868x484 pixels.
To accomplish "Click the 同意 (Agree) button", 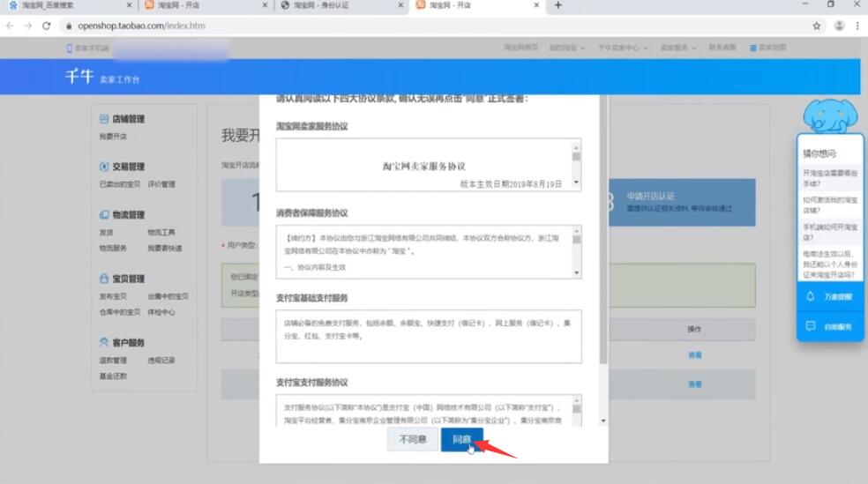I will point(461,439).
